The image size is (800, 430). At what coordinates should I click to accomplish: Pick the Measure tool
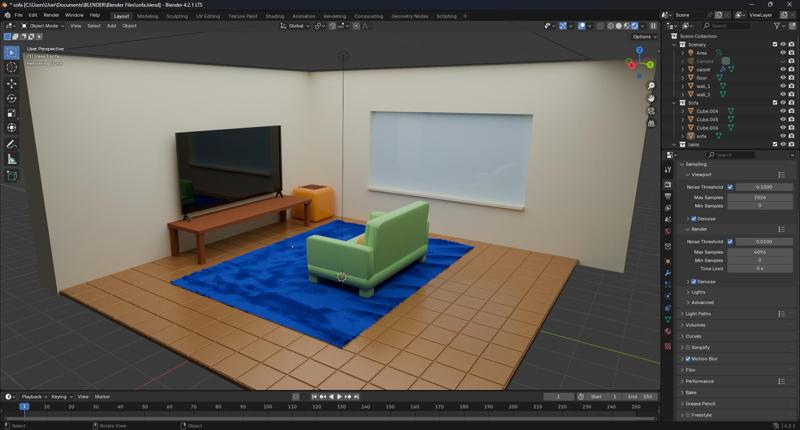click(12, 159)
